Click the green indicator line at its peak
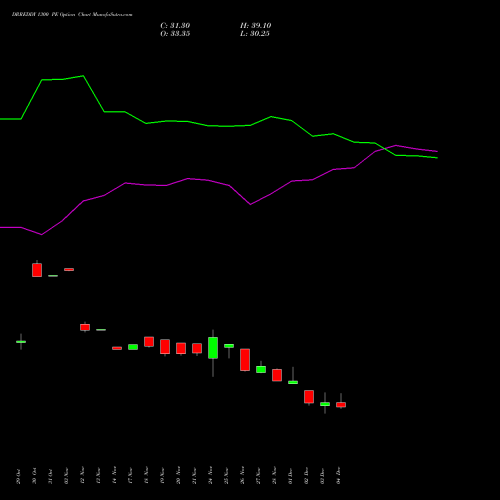This screenshot has width=500, height=500. pos(83,76)
